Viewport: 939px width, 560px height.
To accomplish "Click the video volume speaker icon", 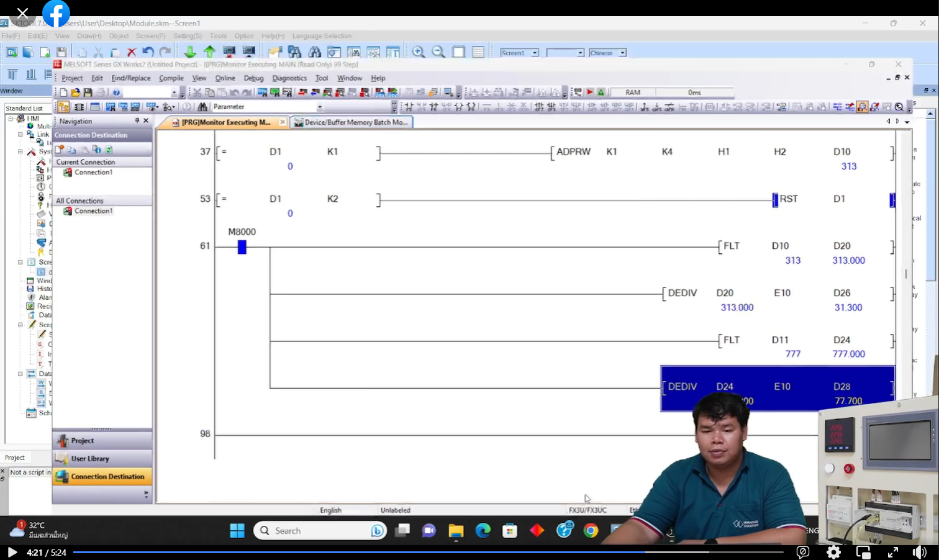I will pos(920,552).
